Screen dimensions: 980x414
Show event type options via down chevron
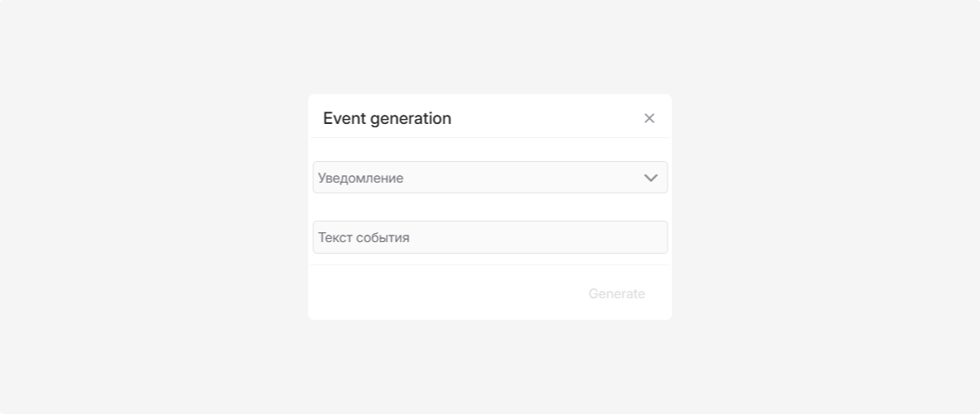point(651,178)
